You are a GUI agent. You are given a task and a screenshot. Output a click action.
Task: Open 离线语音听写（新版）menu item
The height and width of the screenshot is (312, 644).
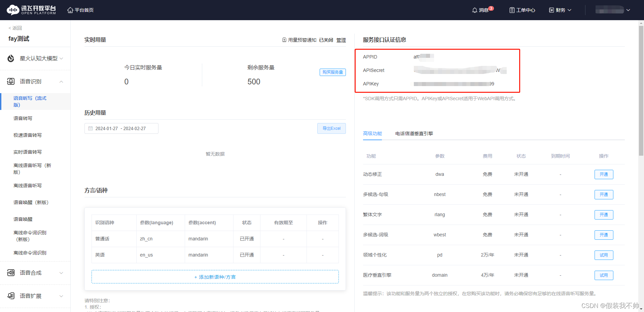(32, 169)
